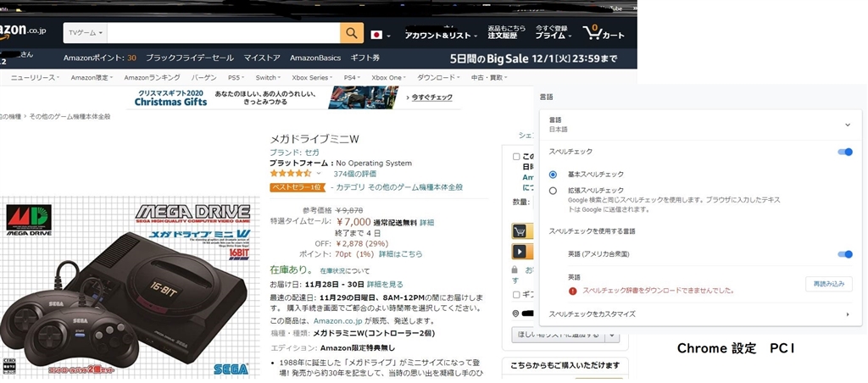Turn off the スペルチェック main toggle
This screenshot has width=868, height=383.
pos(845,152)
